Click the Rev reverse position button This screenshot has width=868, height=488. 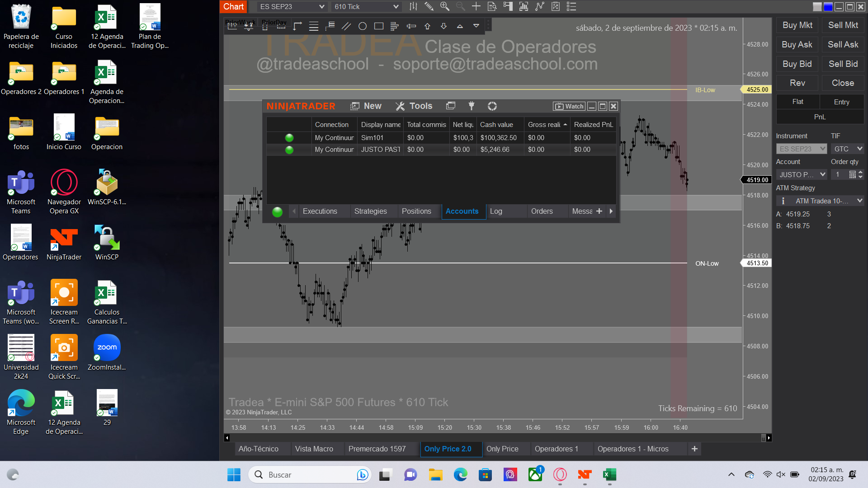coord(797,83)
